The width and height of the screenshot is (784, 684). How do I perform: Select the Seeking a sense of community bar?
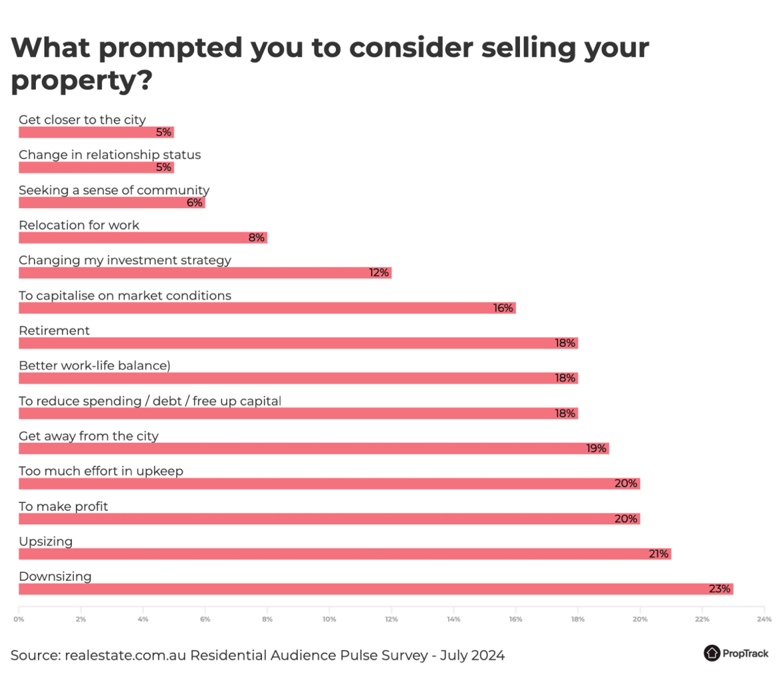coord(112,202)
